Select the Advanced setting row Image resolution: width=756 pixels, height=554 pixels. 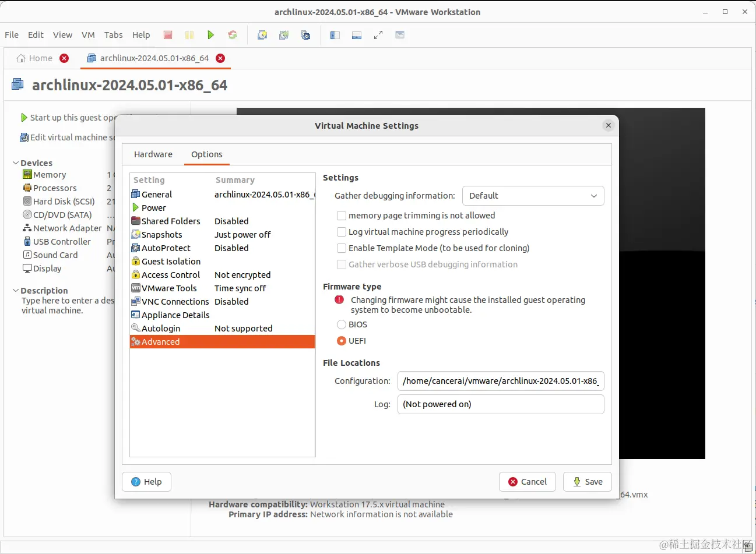[223, 342]
